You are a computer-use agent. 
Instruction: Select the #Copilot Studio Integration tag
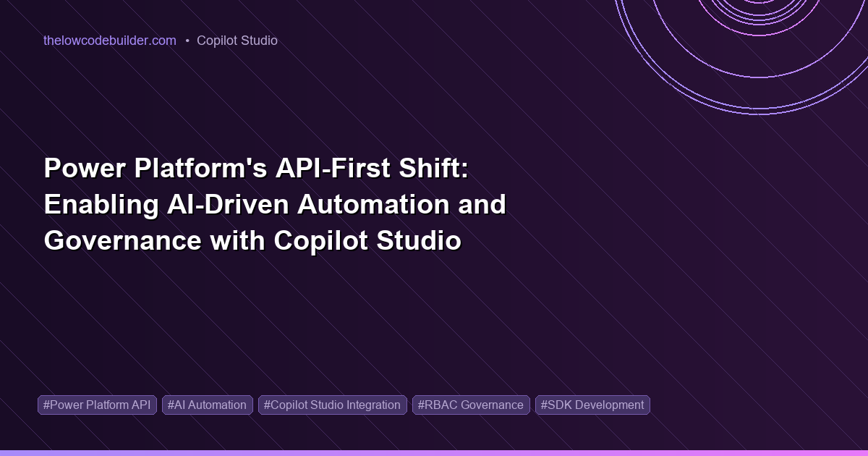click(x=333, y=405)
